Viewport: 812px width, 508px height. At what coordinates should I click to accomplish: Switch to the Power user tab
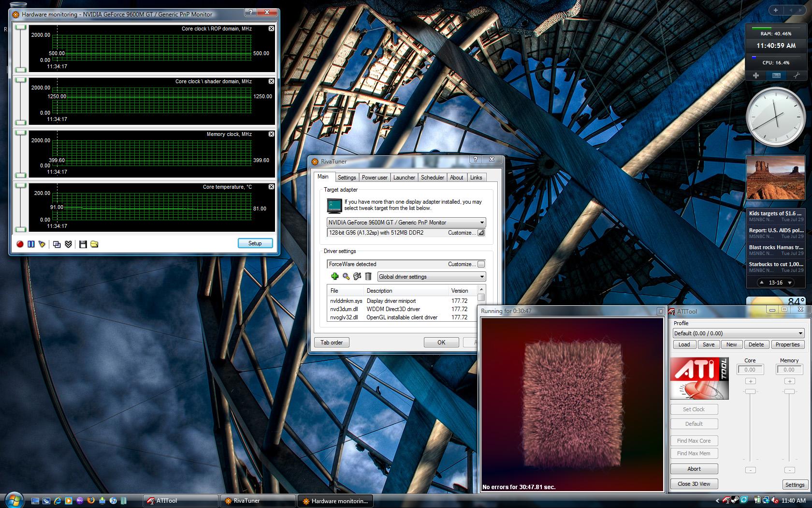[x=375, y=178]
